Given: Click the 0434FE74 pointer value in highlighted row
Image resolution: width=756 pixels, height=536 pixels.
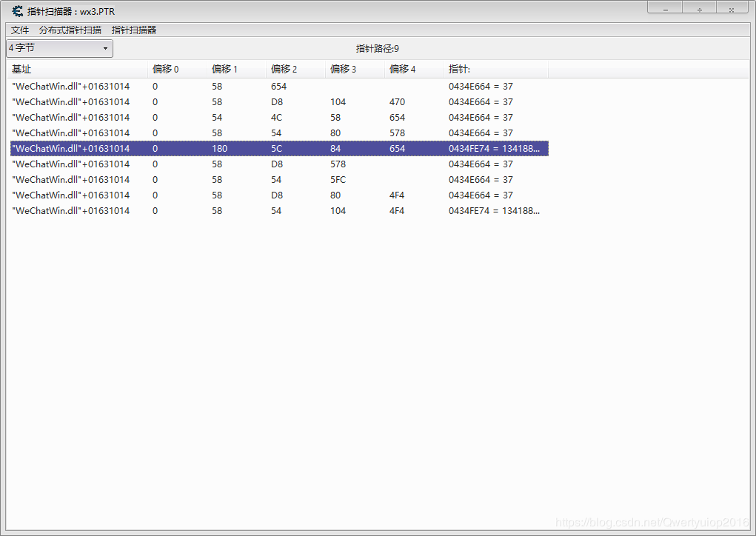Looking at the screenshot, I should pos(494,149).
